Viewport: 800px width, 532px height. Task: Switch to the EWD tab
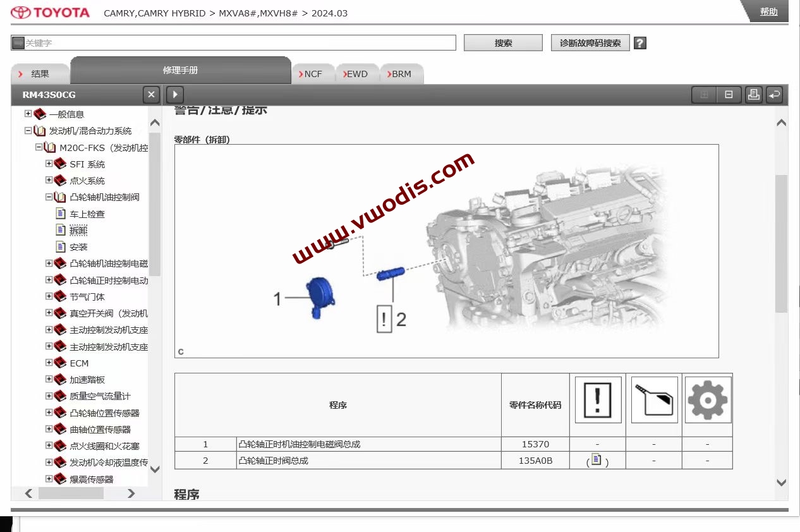tap(357, 74)
